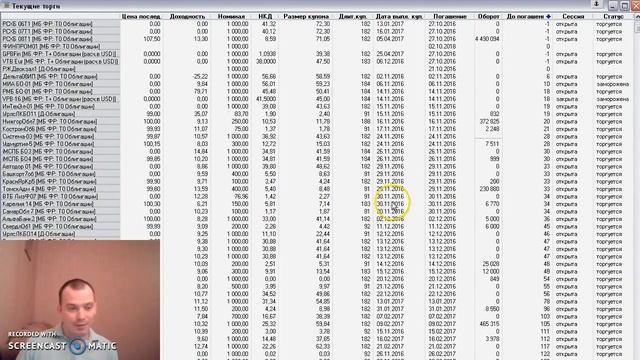The image size is (640, 360).
Task: Select the СамарОбл 7 bond row
Action: coord(60,211)
